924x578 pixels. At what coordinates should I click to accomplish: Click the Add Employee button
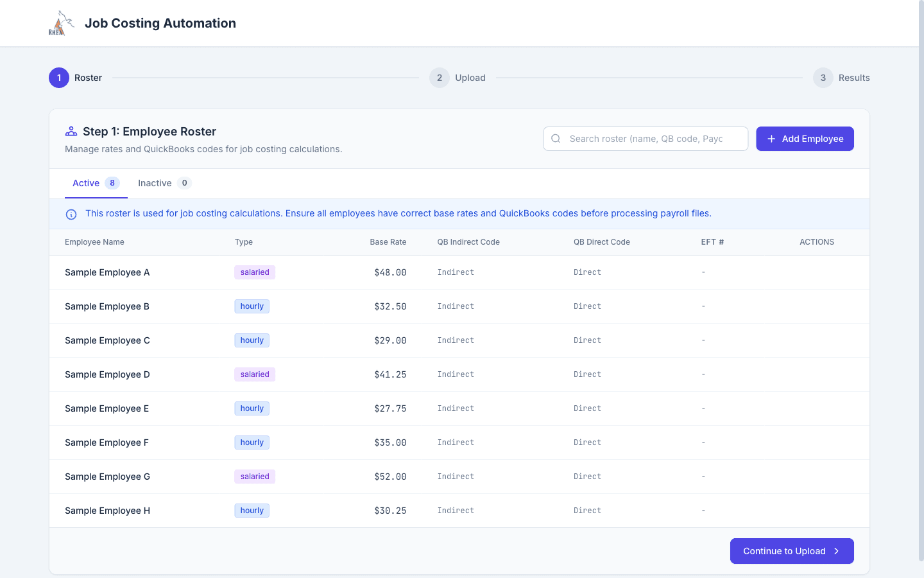(805, 139)
